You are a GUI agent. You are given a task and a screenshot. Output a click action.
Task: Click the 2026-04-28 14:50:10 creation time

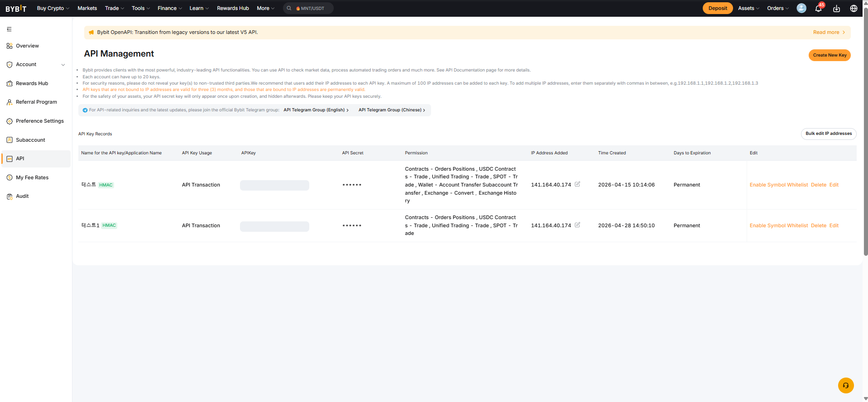[x=626, y=225]
